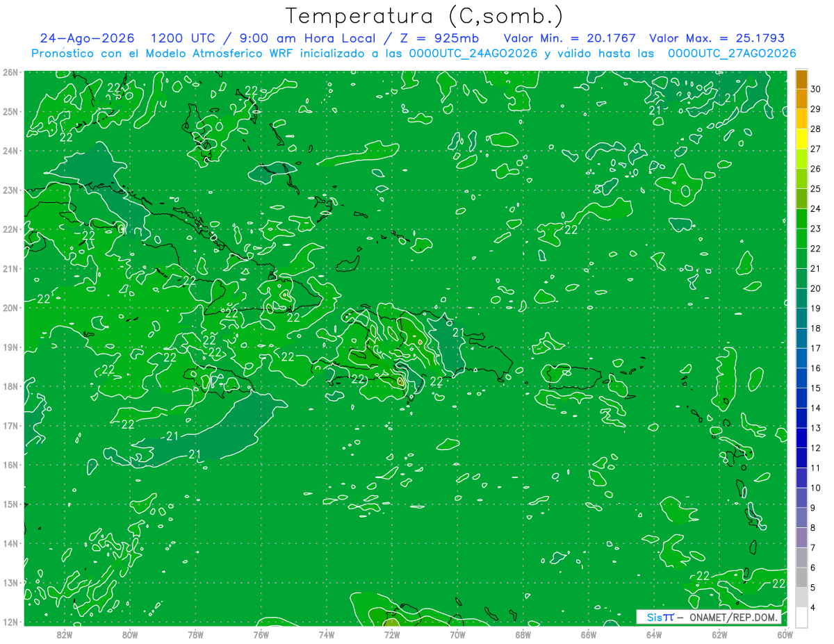The height and width of the screenshot is (644, 834).
Task: Click the gray legend swatch between 5 and 6
Action: [x=801, y=577]
